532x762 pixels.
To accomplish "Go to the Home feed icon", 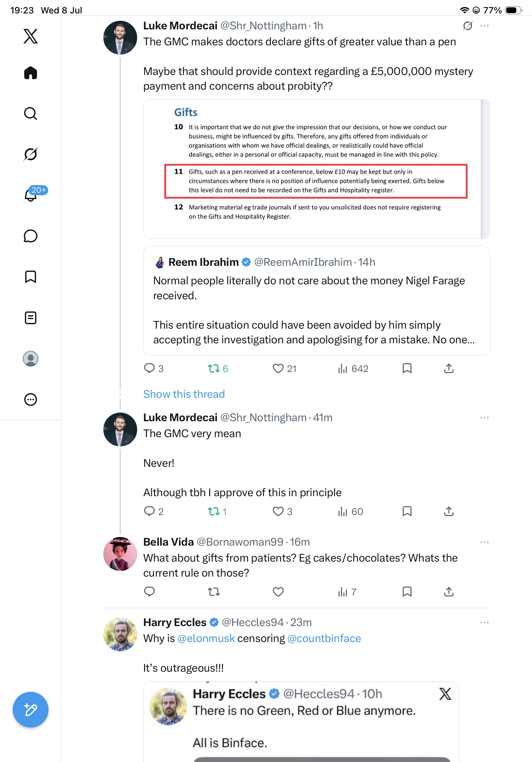I will click(31, 73).
